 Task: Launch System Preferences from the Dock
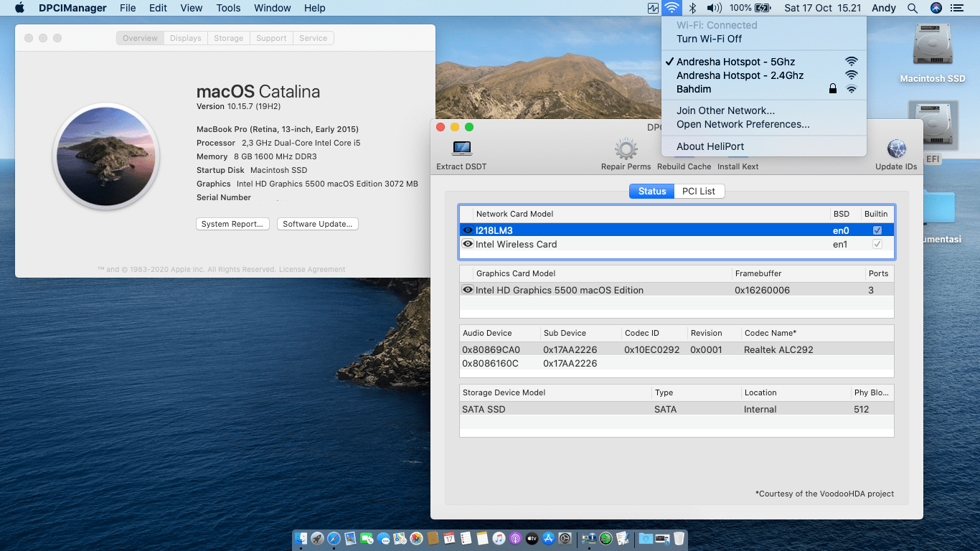tap(565, 539)
